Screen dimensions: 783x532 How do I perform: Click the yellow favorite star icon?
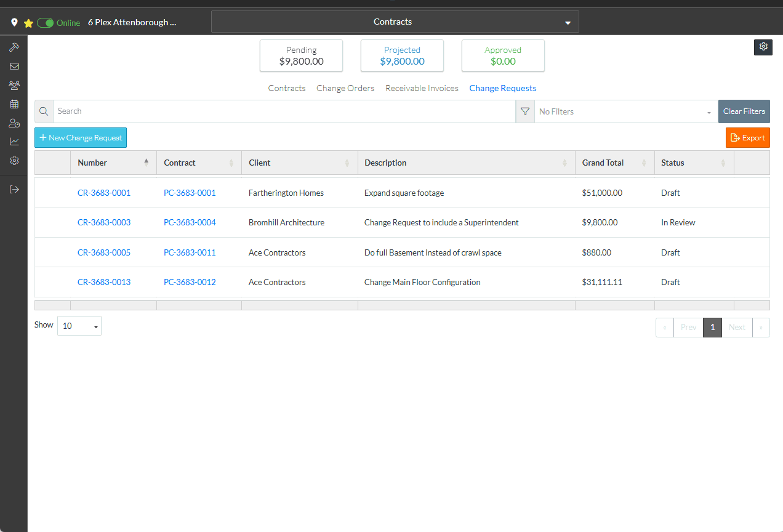(x=28, y=23)
